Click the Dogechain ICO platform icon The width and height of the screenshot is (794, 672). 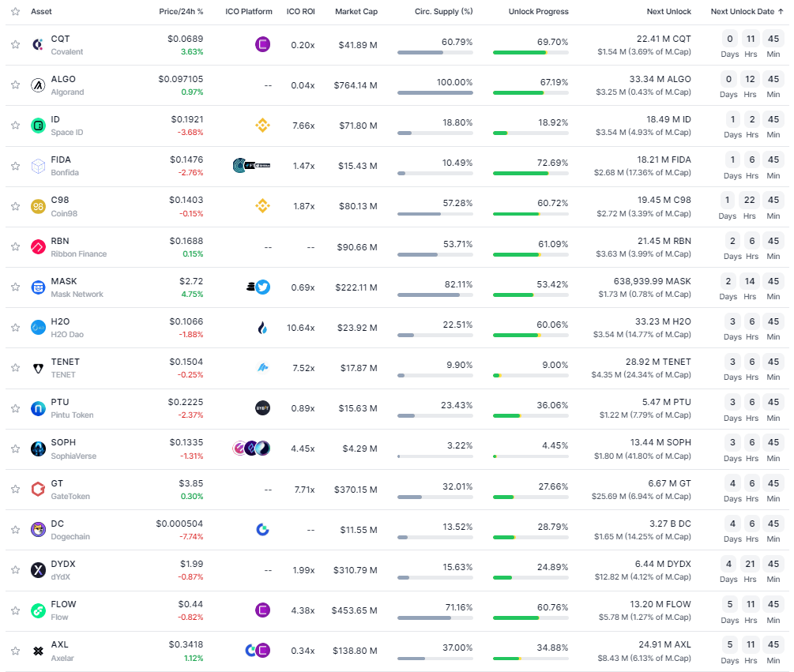tap(262, 529)
